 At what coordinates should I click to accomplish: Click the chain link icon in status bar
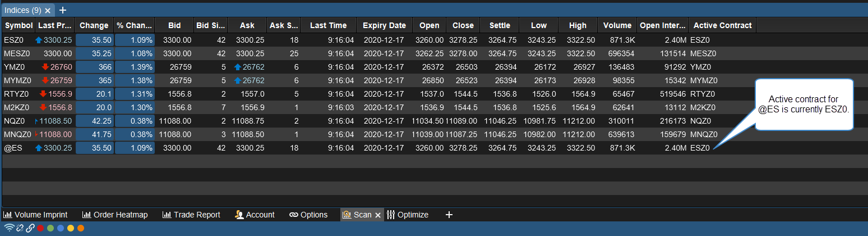[x=30, y=228]
